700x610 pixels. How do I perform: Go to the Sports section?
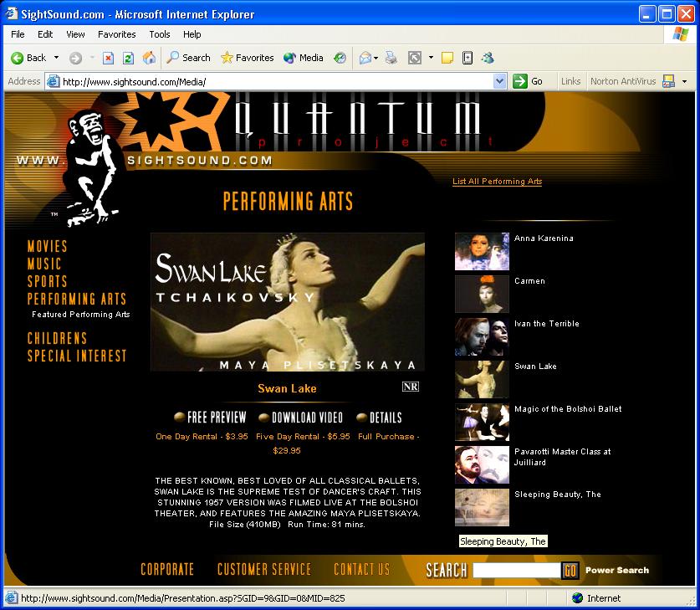point(48,281)
